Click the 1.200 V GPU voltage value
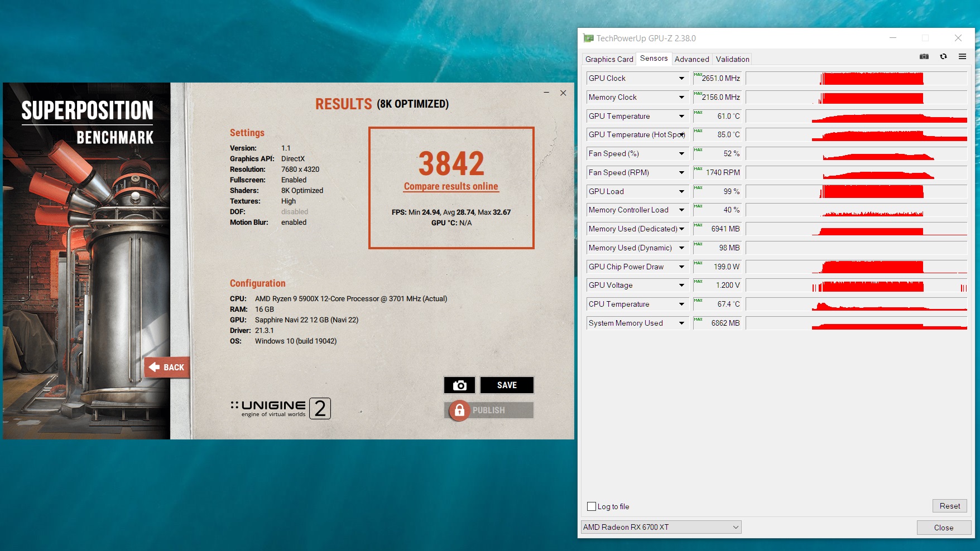 point(728,285)
